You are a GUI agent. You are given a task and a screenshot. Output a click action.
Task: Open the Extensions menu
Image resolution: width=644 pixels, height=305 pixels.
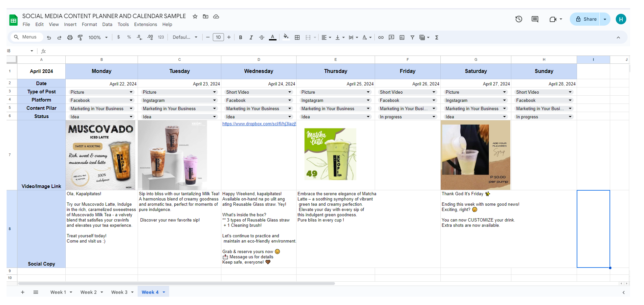point(145,24)
